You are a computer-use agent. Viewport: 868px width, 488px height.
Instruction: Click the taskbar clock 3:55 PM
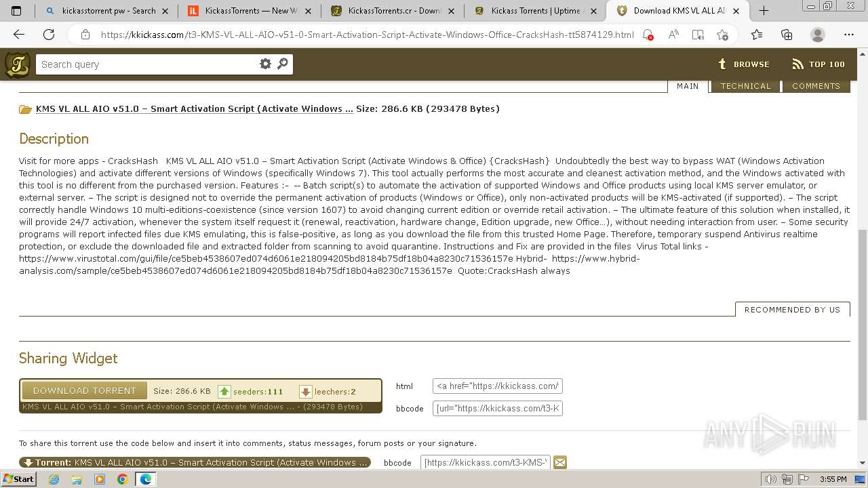833,479
